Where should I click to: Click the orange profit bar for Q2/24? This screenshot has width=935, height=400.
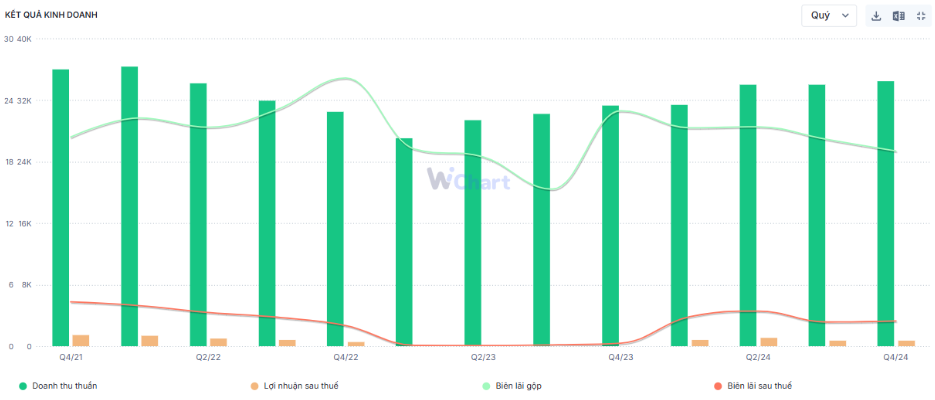tap(768, 342)
